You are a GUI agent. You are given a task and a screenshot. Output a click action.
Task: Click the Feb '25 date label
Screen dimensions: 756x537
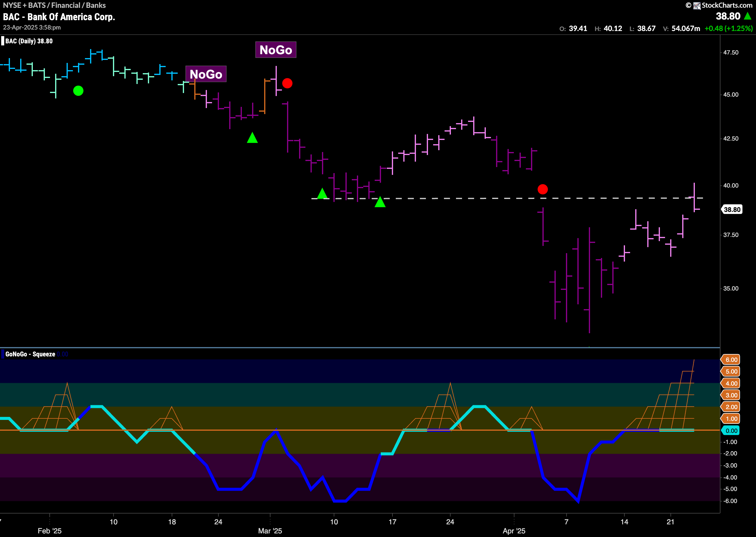click(50, 531)
